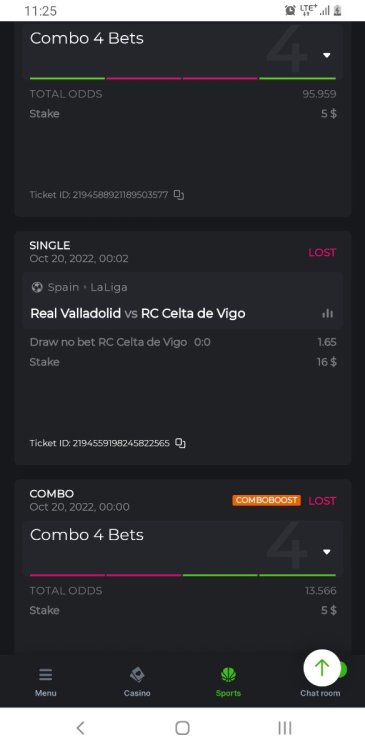The width and height of the screenshot is (365, 750).
Task: Tap the alarm icon in status bar
Action: [x=290, y=10]
